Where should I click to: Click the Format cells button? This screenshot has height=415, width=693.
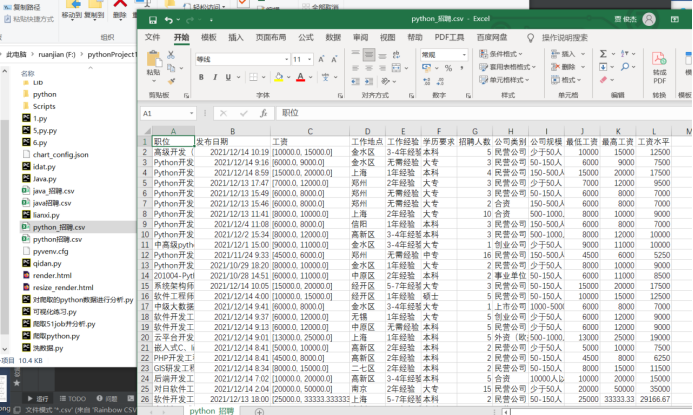point(566,80)
